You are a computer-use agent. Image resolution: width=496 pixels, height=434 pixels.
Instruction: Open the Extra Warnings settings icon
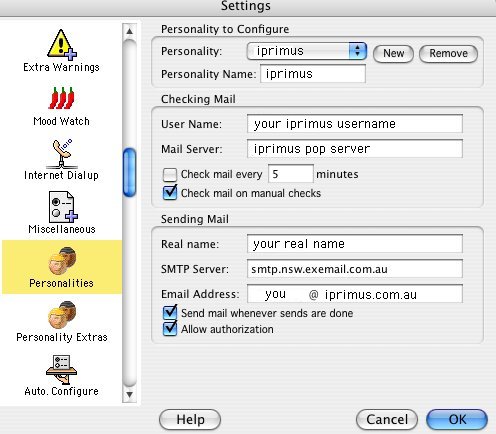click(x=62, y=44)
